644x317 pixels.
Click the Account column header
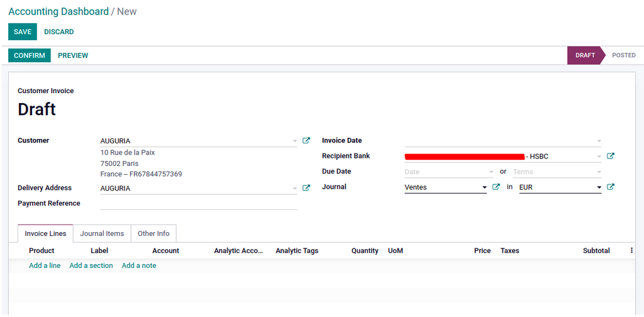coord(165,250)
